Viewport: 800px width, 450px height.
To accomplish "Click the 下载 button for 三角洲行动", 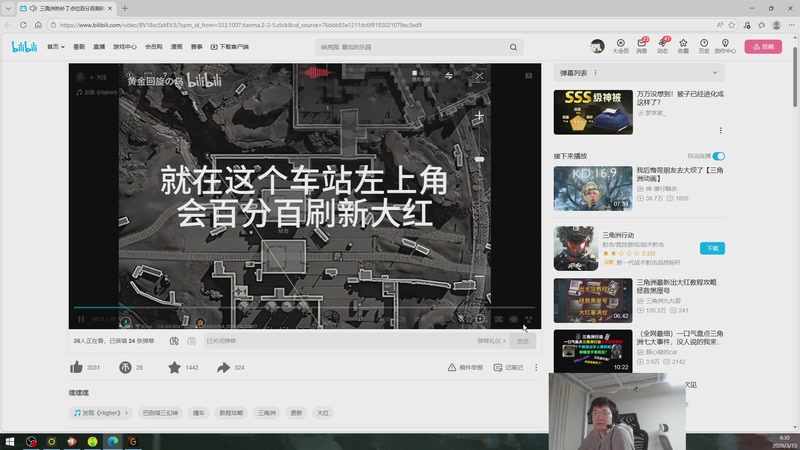I will tap(712, 248).
